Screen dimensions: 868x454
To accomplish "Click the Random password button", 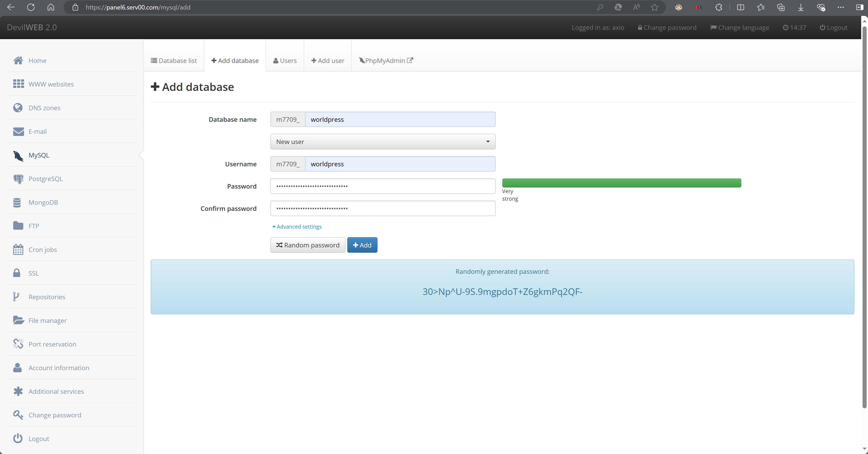I will click(308, 245).
